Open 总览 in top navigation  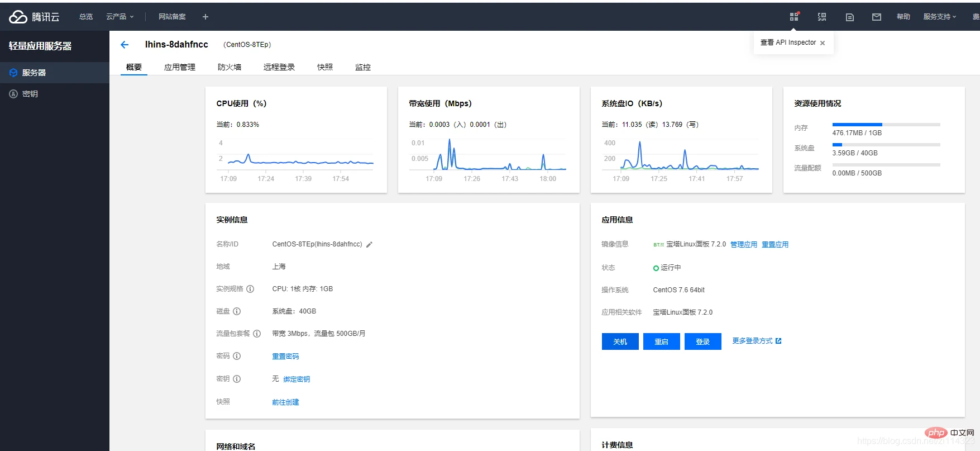pyautogui.click(x=86, y=17)
